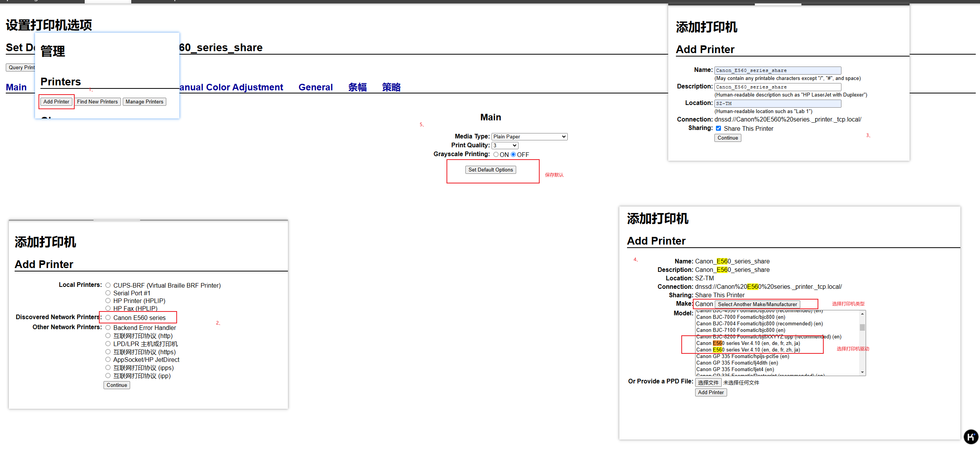Screen dimensions: 980x458
Task: Click the 选择文件 file chooser button
Action: click(x=708, y=383)
